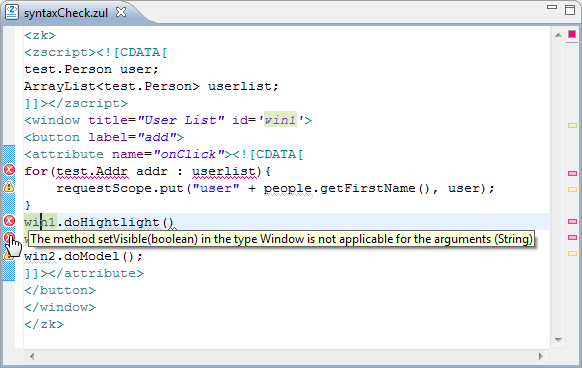
Task: Click the closing </attribute> line
Action: coord(84,273)
